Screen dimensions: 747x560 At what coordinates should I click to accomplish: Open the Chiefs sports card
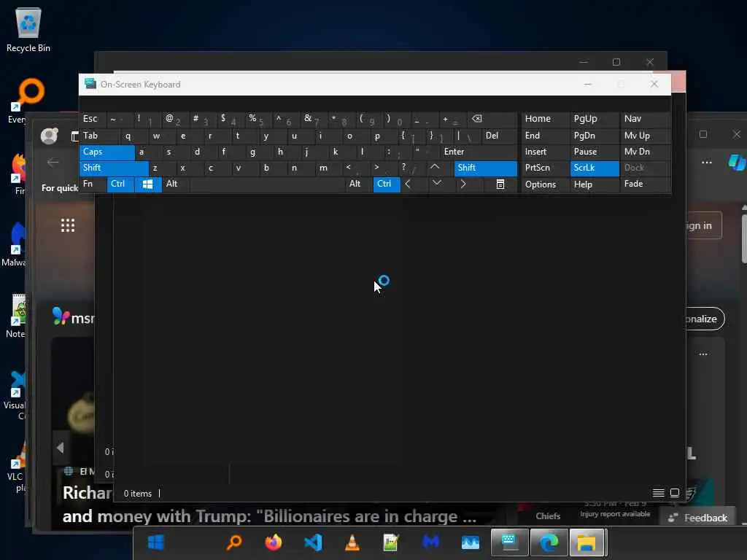pos(548,516)
